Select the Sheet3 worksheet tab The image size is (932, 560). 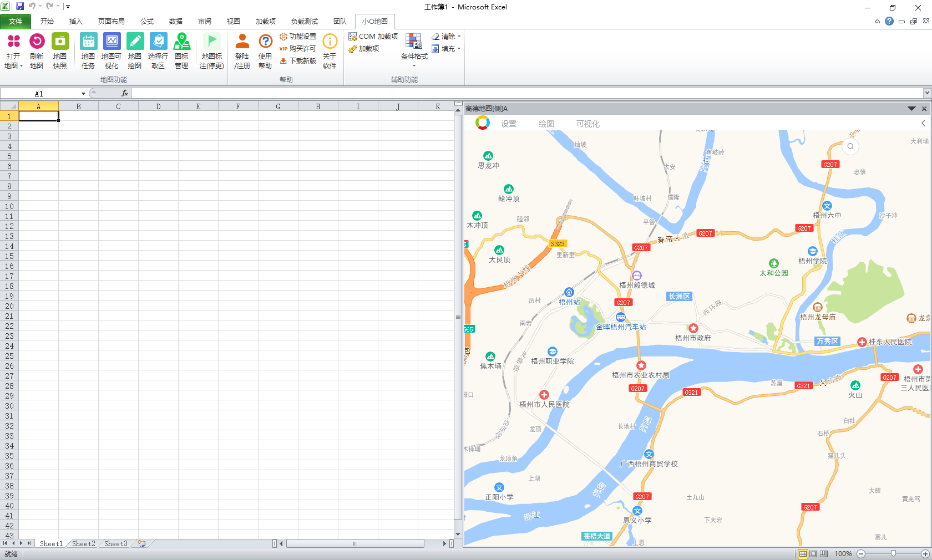coord(115,543)
